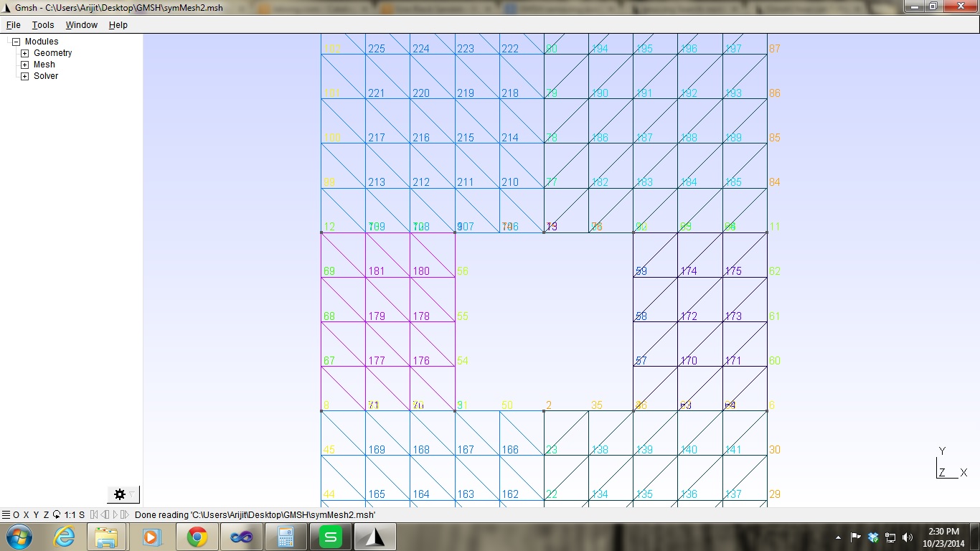Click the Show Desktop strip beside the clock
980x551 pixels.
(975, 537)
